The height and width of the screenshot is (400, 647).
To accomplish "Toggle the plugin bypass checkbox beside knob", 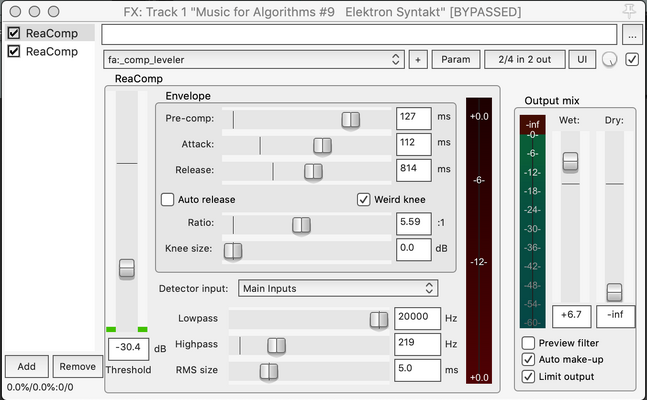I will click(x=632, y=59).
